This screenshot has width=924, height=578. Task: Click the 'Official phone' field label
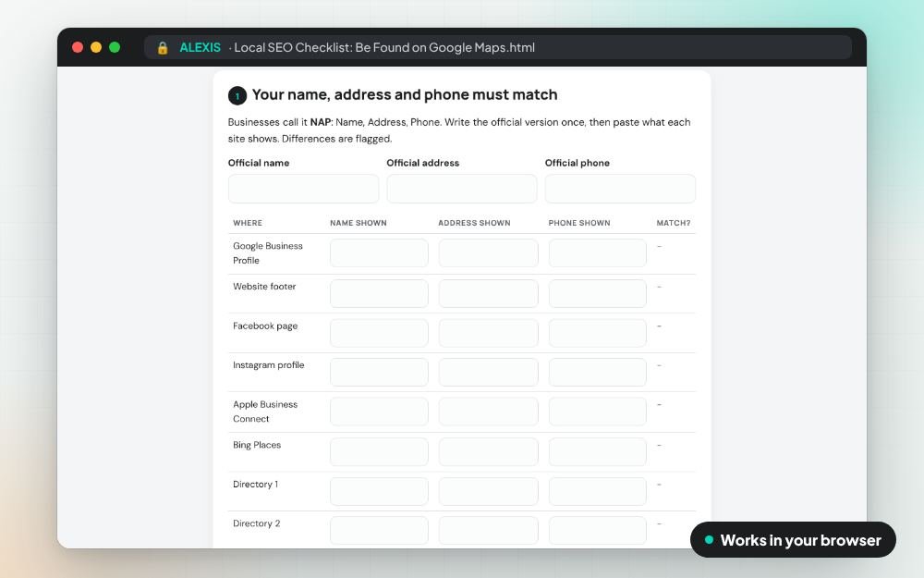coord(577,163)
